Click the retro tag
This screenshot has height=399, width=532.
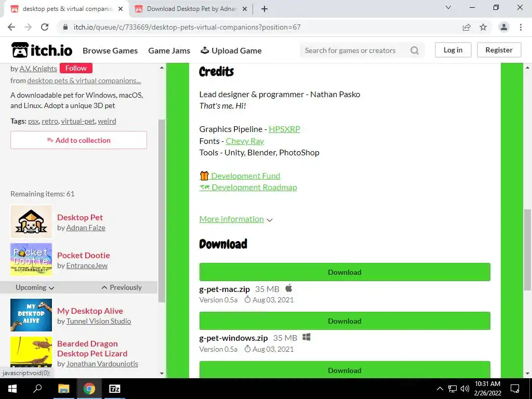[x=50, y=121]
